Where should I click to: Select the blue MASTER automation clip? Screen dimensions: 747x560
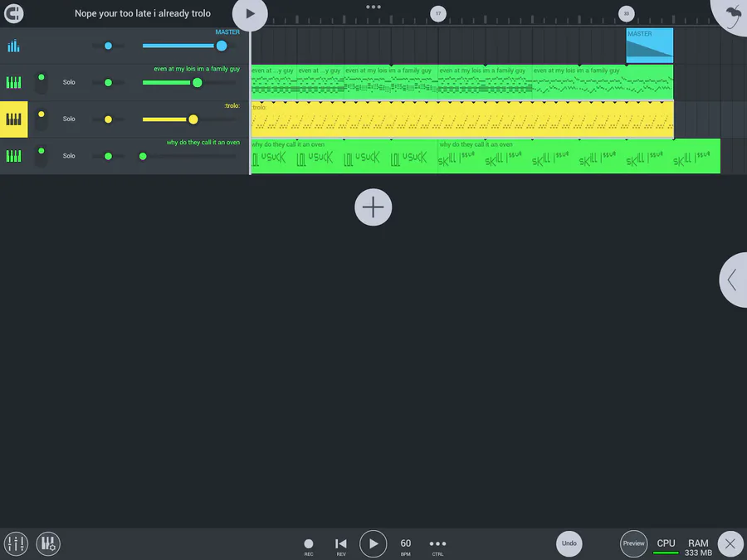point(650,46)
